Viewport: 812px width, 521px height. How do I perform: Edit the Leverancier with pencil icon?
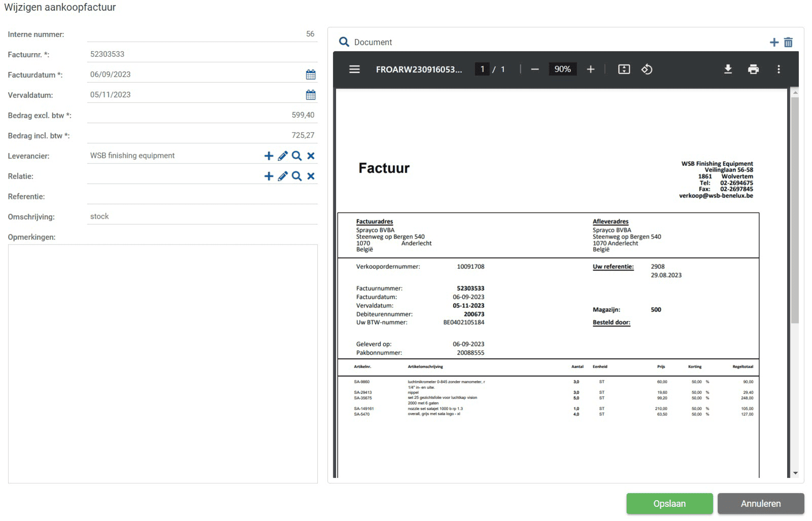[x=283, y=156]
